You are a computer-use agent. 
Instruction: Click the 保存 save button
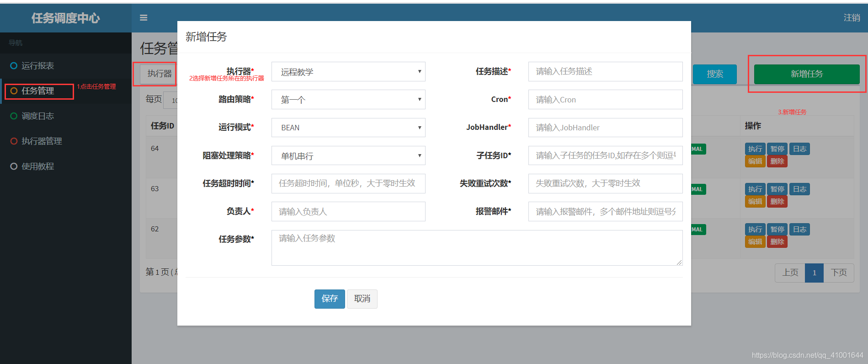[x=330, y=299]
